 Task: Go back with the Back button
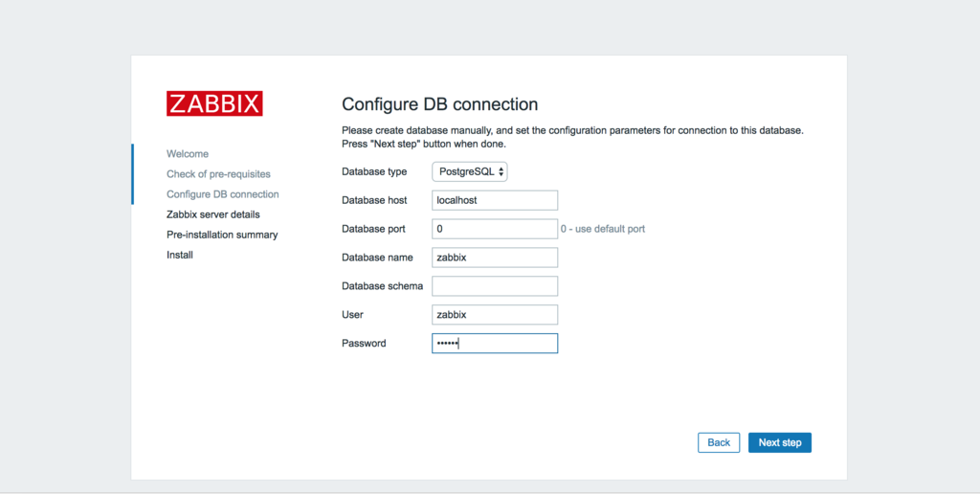coord(719,442)
